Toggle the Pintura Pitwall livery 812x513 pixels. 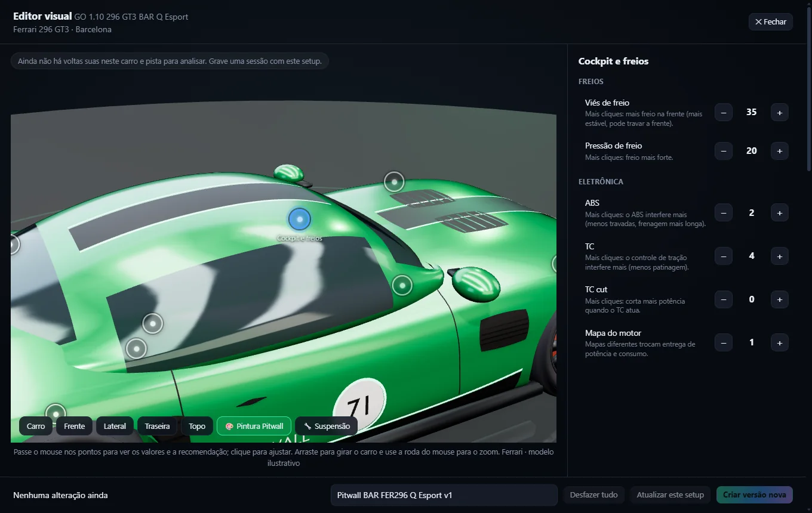[254, 426]
